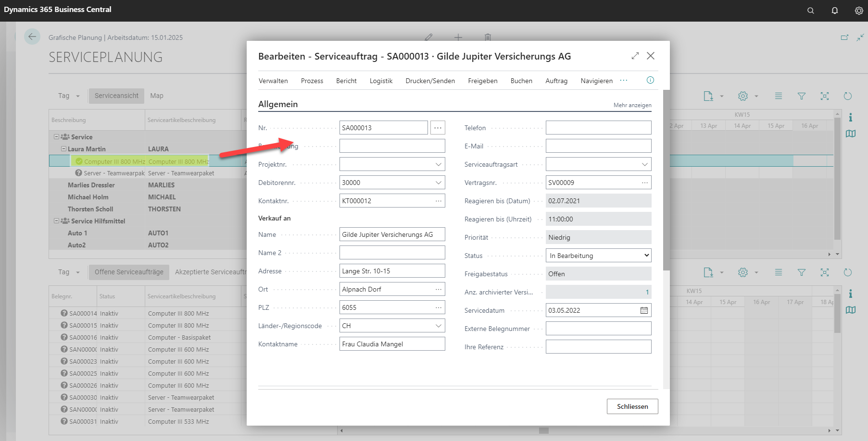Open the Vertragsnr. lookup ellipsis
This screenshot has height=441, width=868.
645,183
